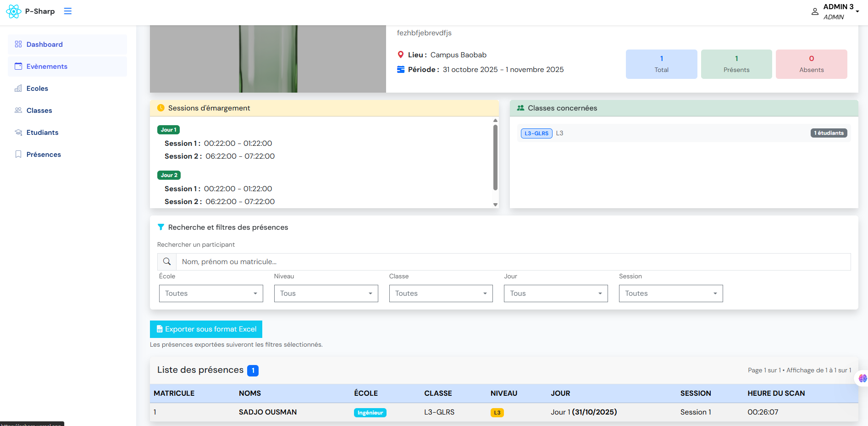The width and height of the screenshot is (868, 426).
Task: Click the Evènements calendar icon
Action: pyautogui.click(x=18, y=66)
